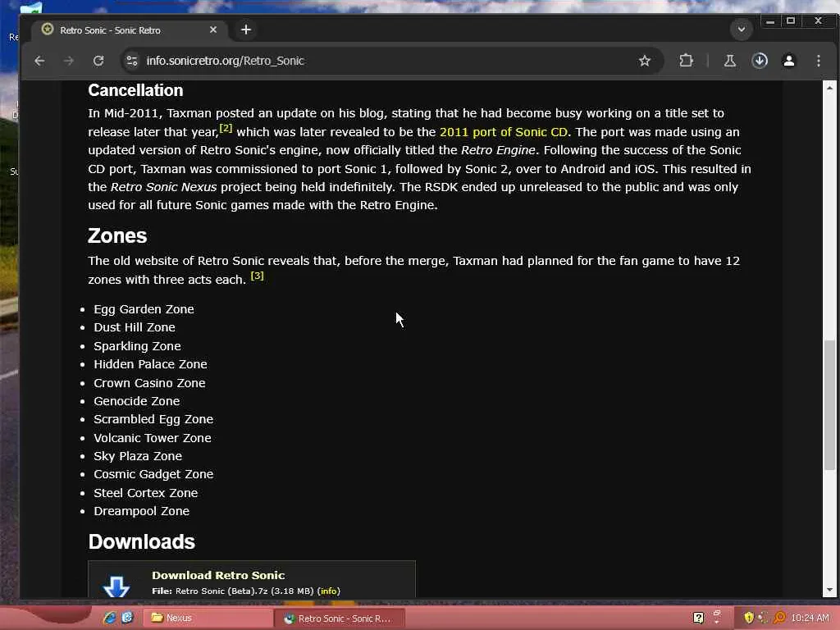
Task: Click the Downloads heading
Action: pos(141,541)
